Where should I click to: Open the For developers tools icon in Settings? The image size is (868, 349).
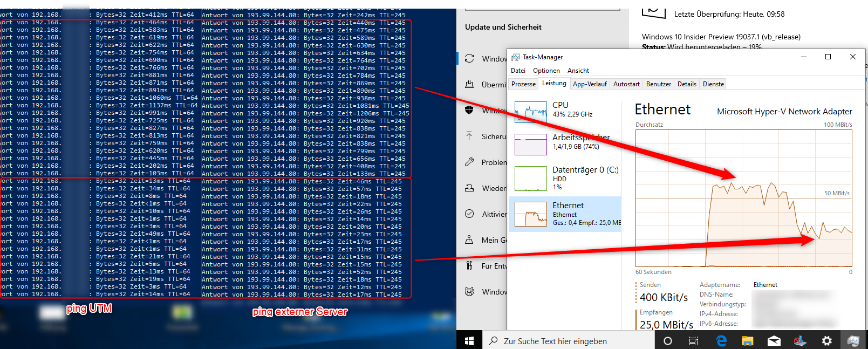(x=469, y=266)
